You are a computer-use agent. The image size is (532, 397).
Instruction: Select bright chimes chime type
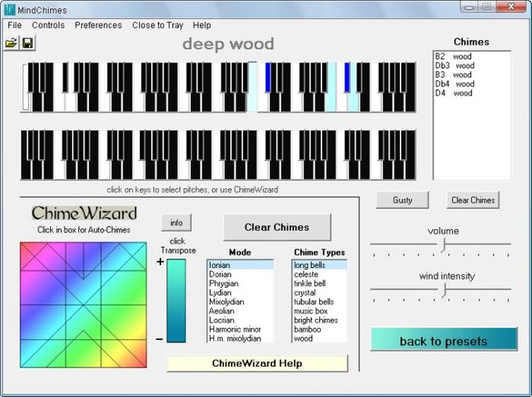(x=319, y=320)
